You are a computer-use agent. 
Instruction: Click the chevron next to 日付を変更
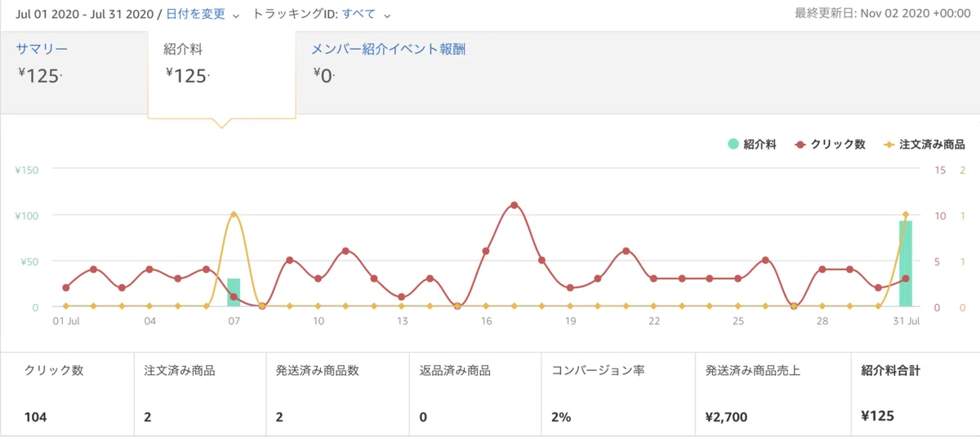pos(236,16)
